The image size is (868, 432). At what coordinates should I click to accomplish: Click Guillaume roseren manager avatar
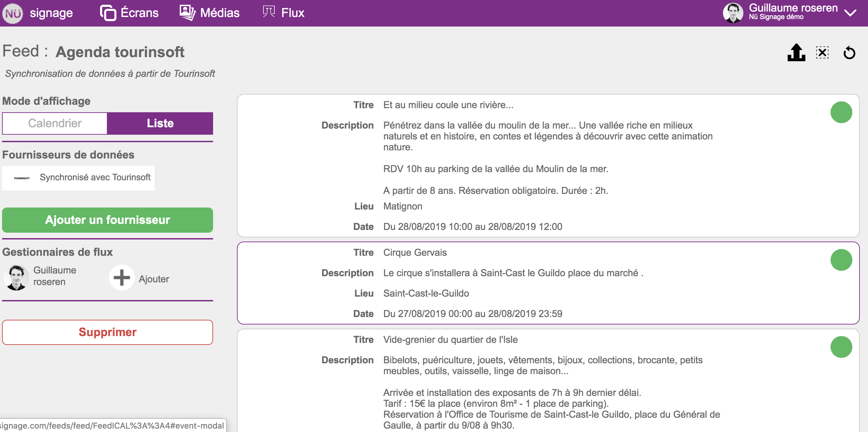[x=16, y=278]
